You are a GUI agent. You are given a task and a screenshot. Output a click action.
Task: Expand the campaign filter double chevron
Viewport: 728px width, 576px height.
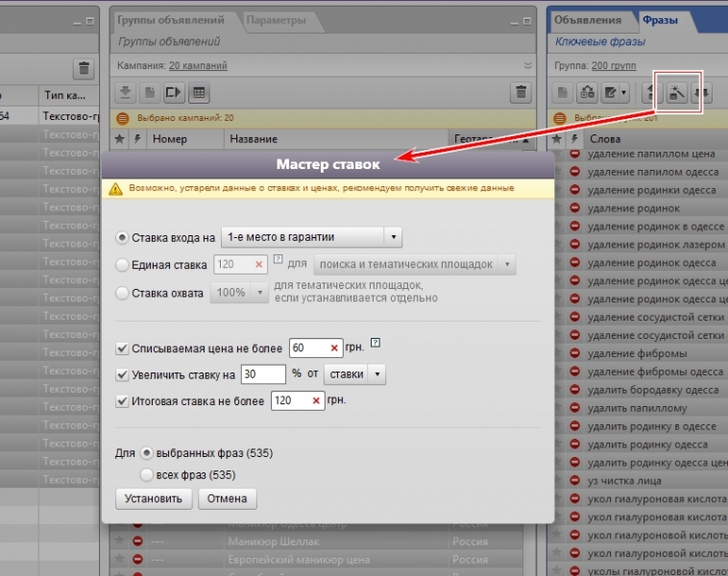coord(527,65)
